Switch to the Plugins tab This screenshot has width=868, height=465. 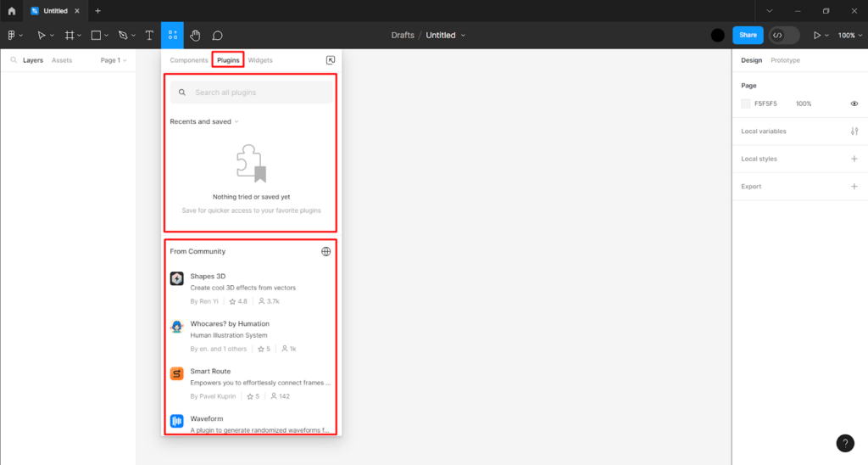coord(228,60)
